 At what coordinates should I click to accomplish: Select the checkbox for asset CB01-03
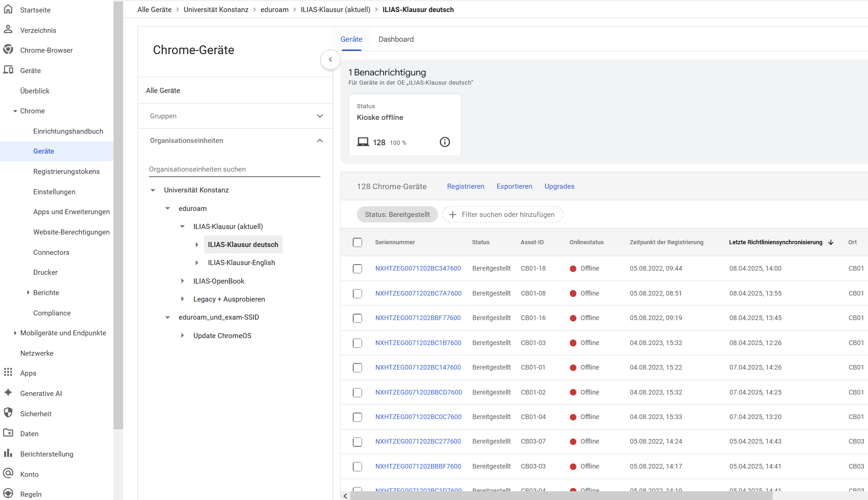click(357, 343)
